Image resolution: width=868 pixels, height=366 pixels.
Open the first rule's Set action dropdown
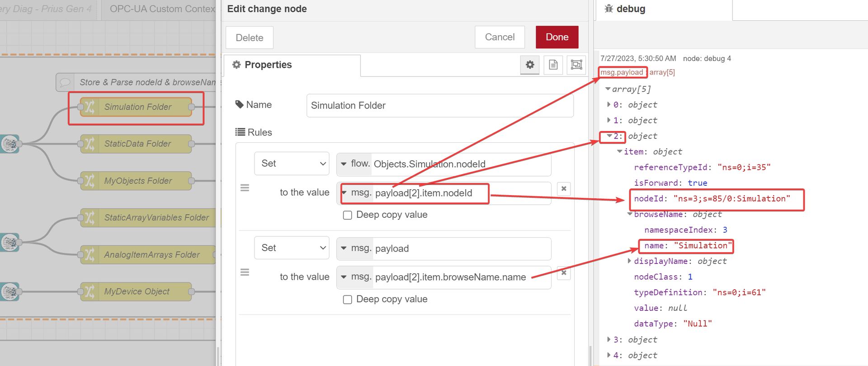(292, 164)
